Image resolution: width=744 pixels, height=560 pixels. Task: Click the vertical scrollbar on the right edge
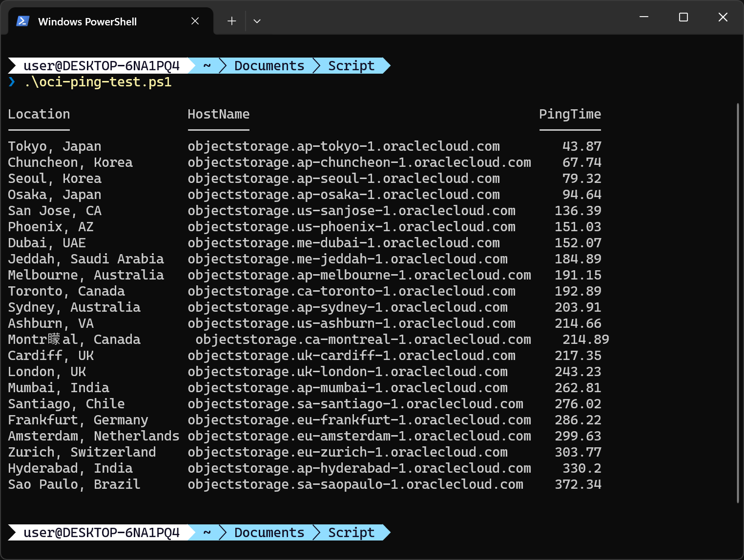coord(738,302)
